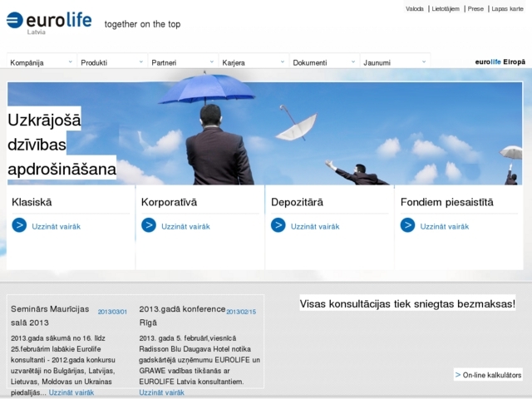This screenshot has width=532, height=399.
Task: Expand the Jaunumi menu chevron
Action: click(424, 62)
